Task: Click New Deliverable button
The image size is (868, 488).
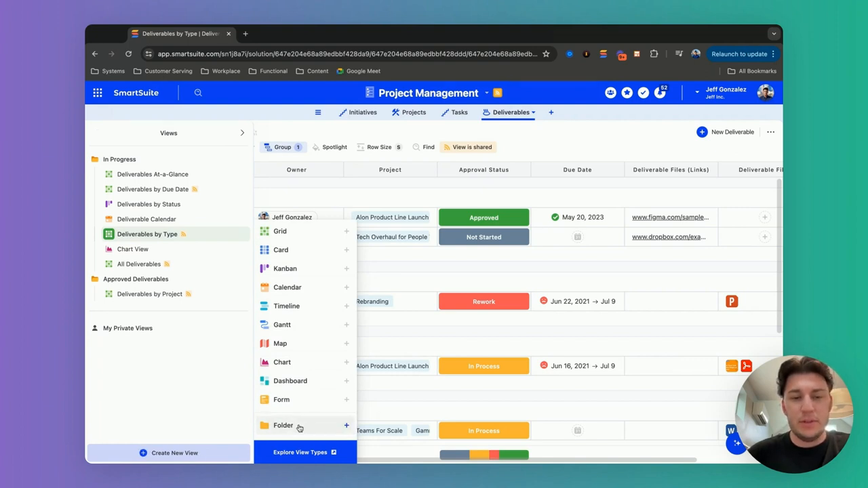Action: click(726, 132)
